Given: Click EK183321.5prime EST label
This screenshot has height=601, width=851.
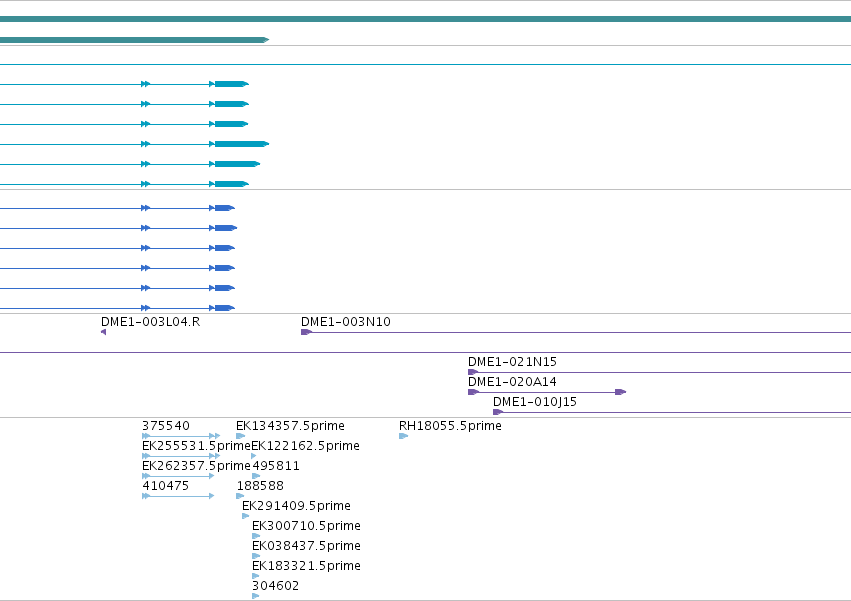Looking at the screenshot, I should (x=306, y=566).
